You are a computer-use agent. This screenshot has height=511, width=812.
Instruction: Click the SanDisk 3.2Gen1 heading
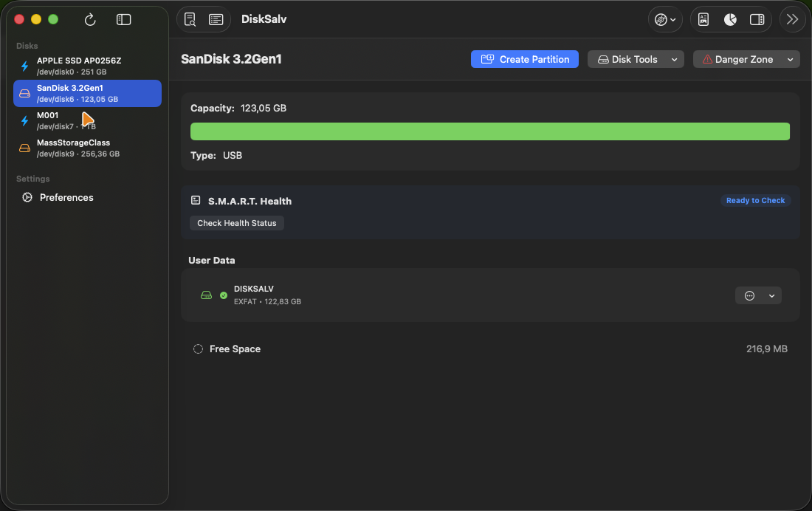tap(231, 59)
